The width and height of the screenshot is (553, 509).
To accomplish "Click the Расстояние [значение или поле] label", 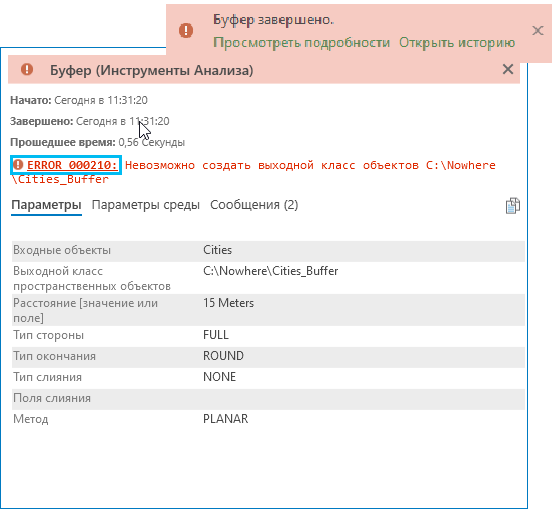I will coord(85,310).
